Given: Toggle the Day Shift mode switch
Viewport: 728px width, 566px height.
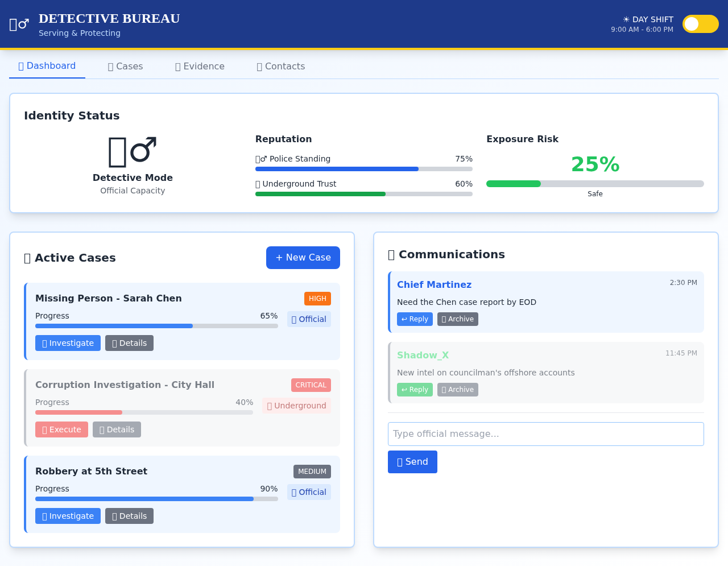Looking at the screenshot, I should [700, 24].
